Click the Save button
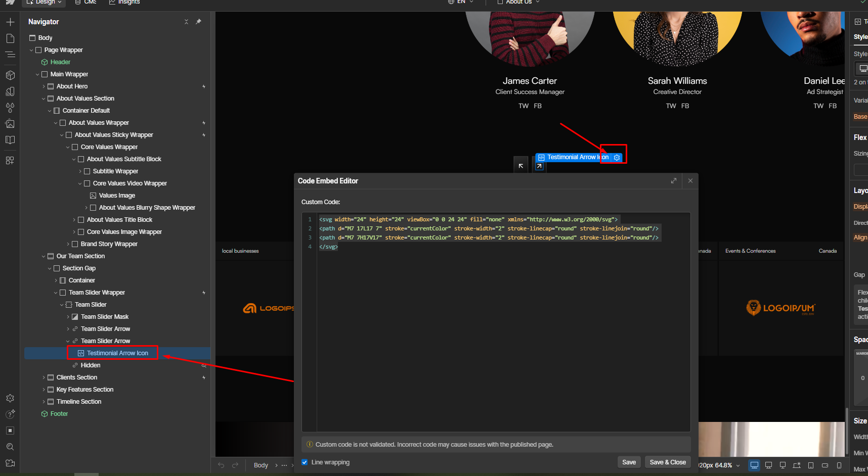 pos(629,462)
